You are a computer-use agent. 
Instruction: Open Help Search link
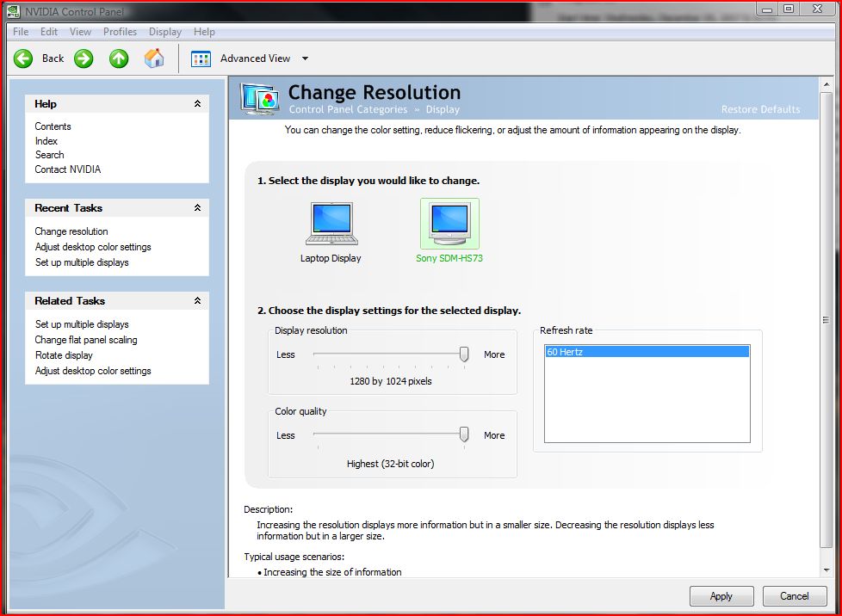(x=49, y=155)
